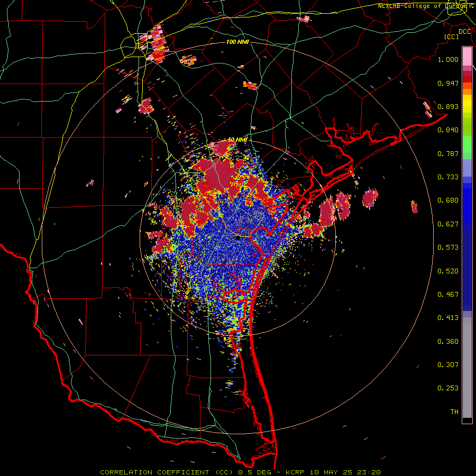Click the 0.360 scale value
The image size is (476, 476).
tap(448, 342)
